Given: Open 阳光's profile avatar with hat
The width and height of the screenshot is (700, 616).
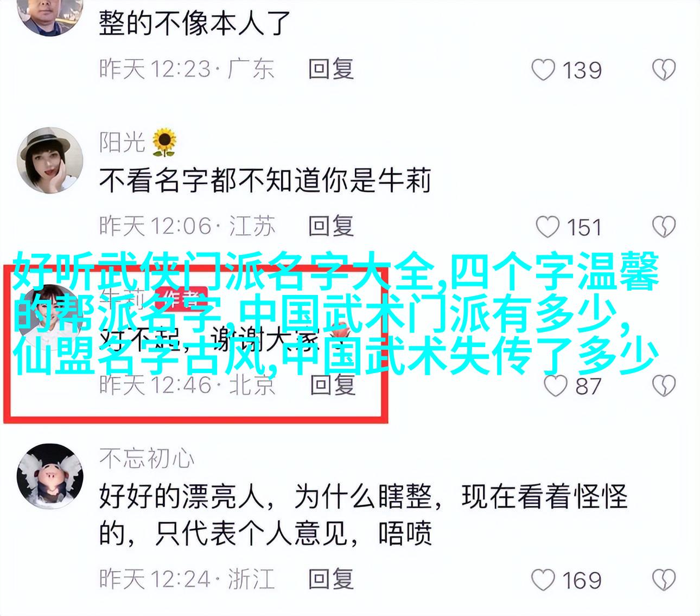Looking at the screenshot, I should [50, 161].
